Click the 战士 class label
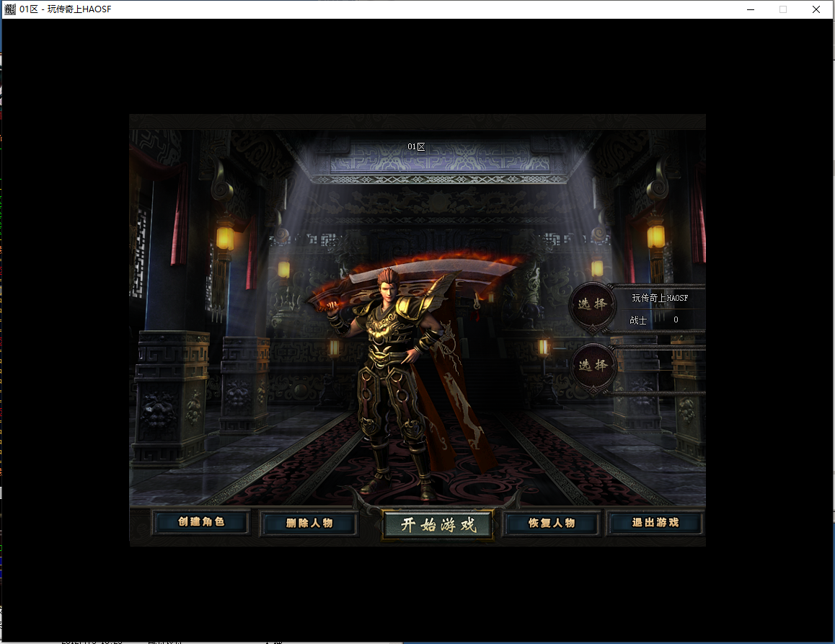The width and height of the screenshot is (835, 644). (638, 320)
